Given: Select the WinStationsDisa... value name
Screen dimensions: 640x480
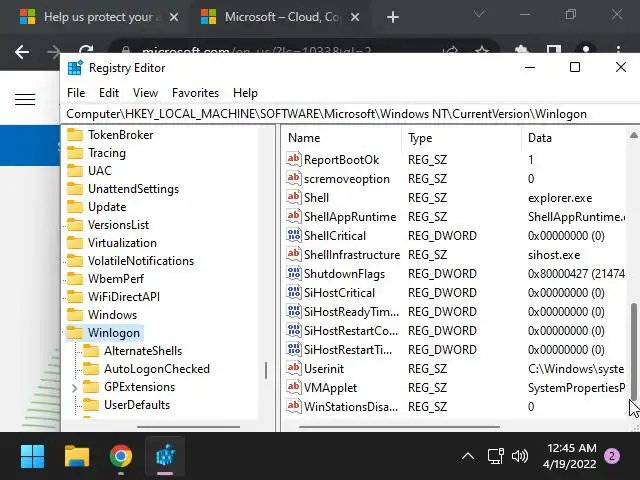Looking at the screenshot, I should coord(351,407).
